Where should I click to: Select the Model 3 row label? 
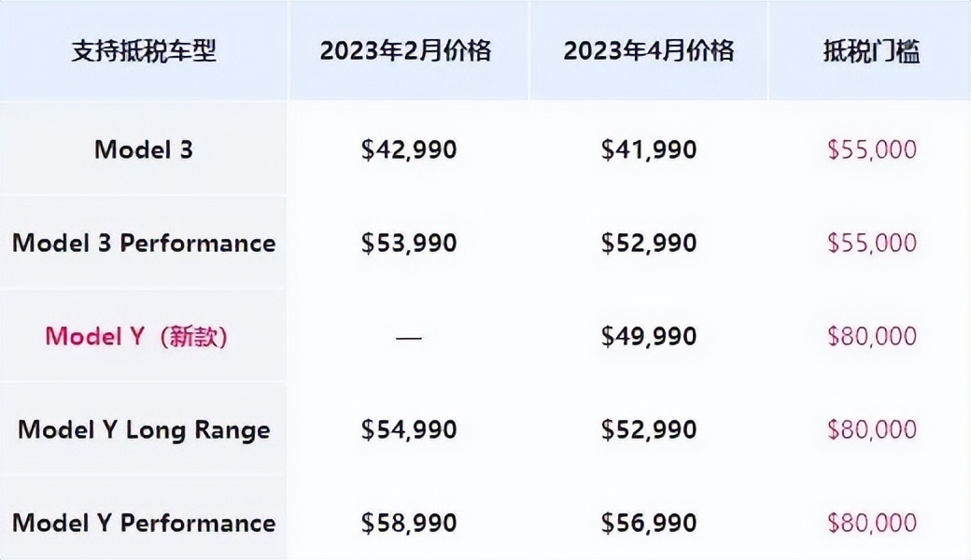(x=144, y=149)
